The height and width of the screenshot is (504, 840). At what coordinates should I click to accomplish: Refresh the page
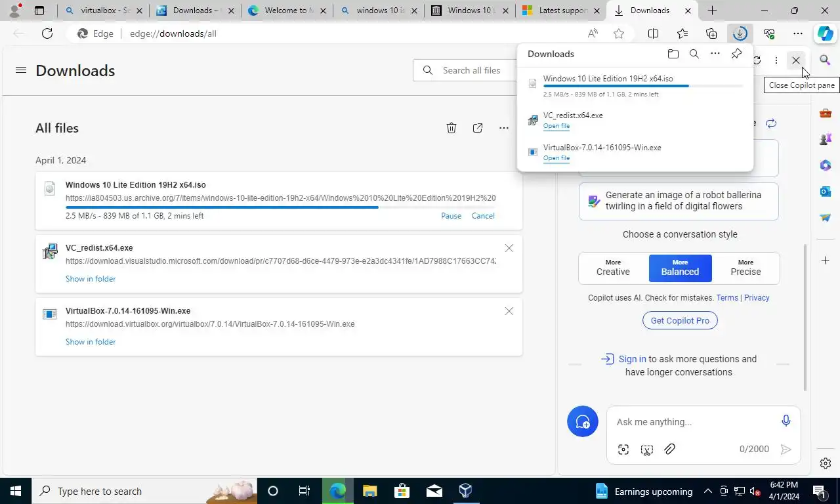pyautogui.click(x=47, y=33)
